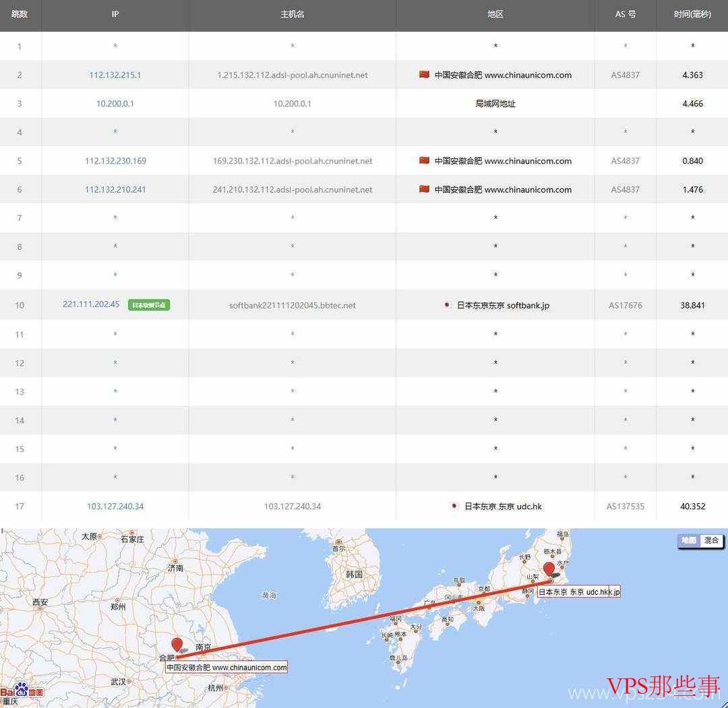Click AS4837 in hop 2 row
Viewport: 728px width, 708px height.
626,75
